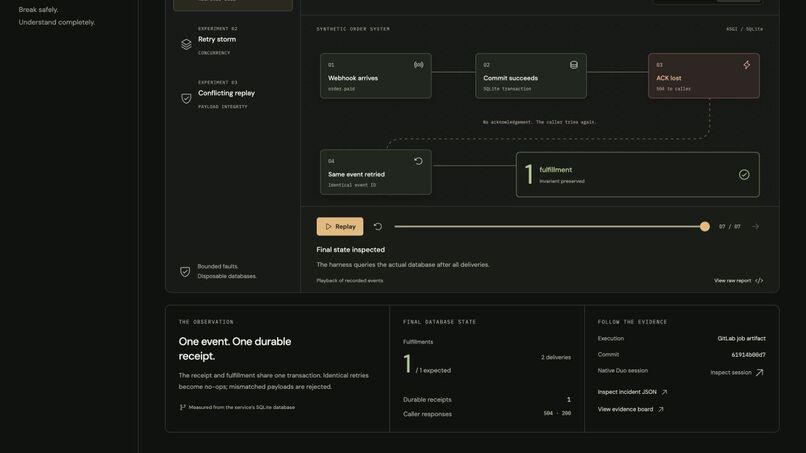Click the 'Measured from the service's SQLite database' note

pyautogui.click(x=242, y=407)
